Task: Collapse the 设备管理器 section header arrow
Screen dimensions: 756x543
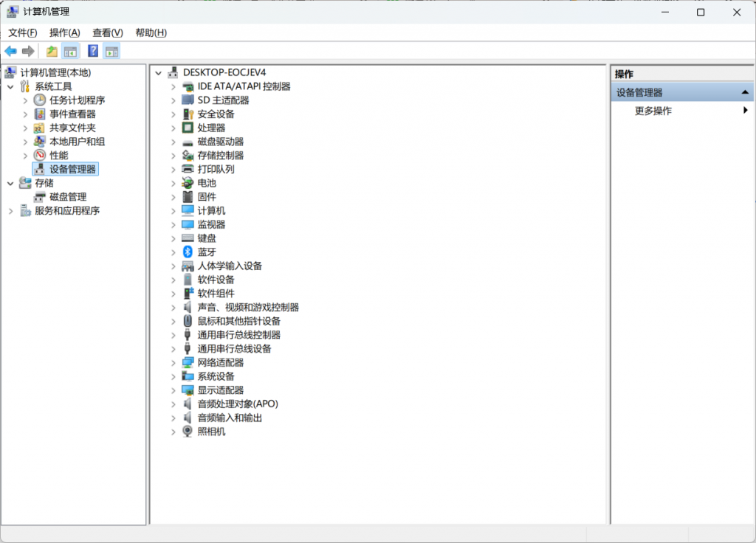Action: 745,92
